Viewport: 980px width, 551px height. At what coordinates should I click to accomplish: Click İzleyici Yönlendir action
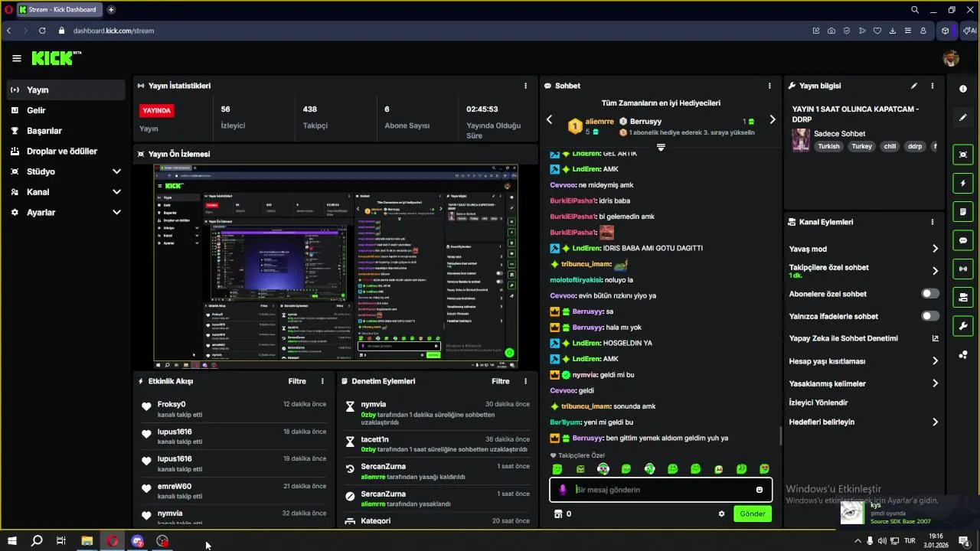(x=818, y=403)
